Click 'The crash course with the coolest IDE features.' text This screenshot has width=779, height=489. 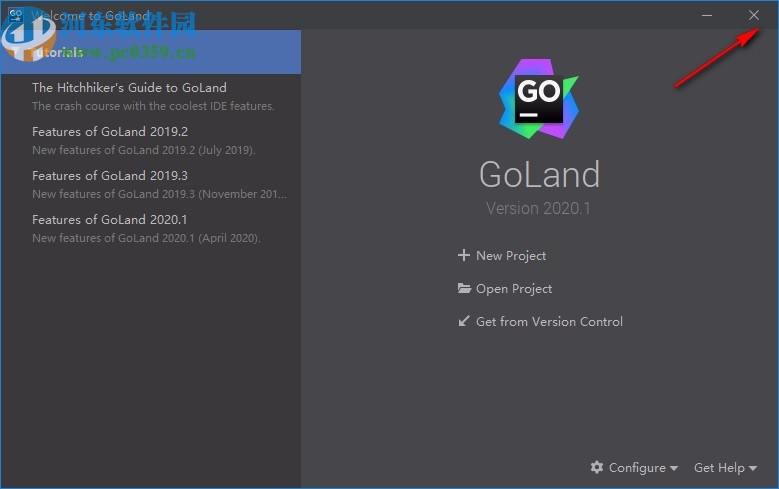[x=153, y=106]
